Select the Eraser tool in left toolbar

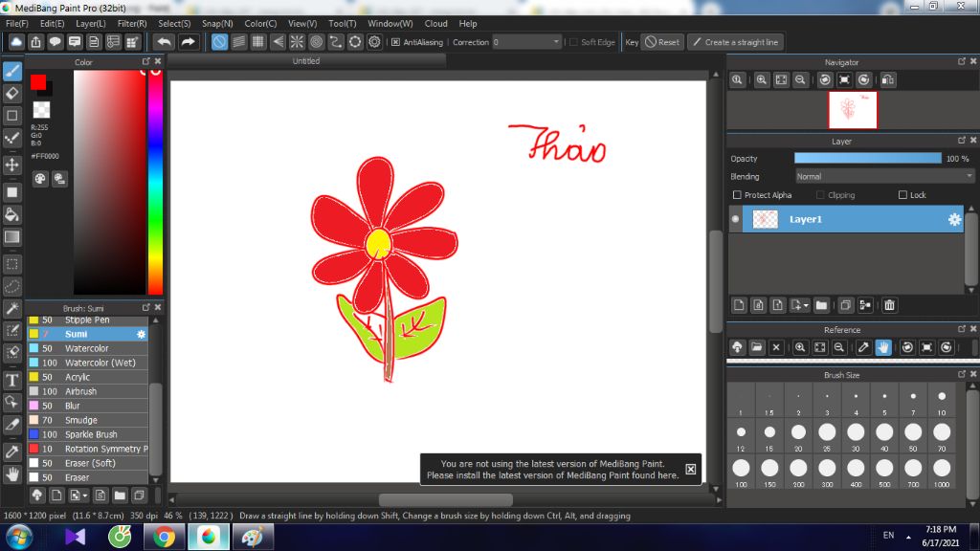(x=11, y=94)
